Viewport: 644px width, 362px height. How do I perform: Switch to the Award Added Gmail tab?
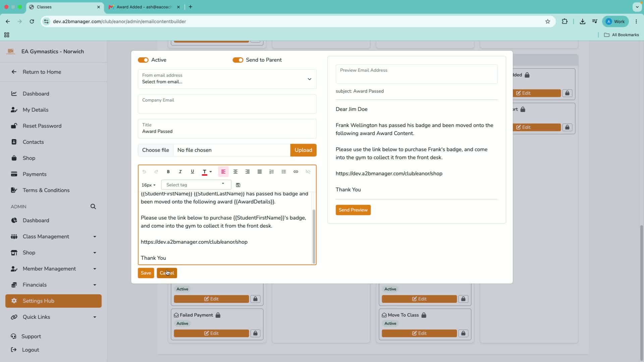144,7
